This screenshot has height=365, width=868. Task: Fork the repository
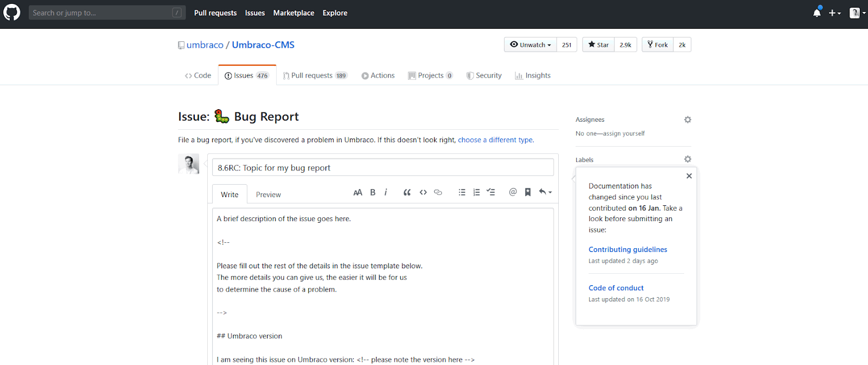tap(658, 45)
